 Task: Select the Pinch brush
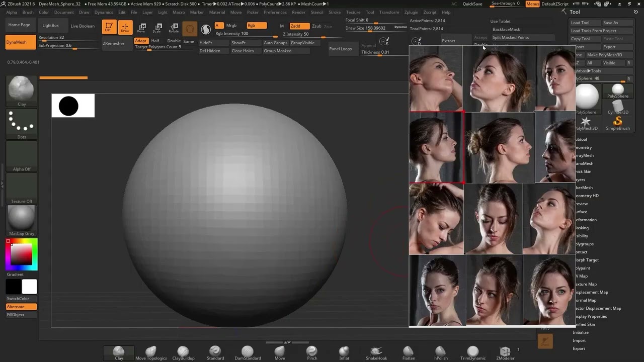coord(312,353)
